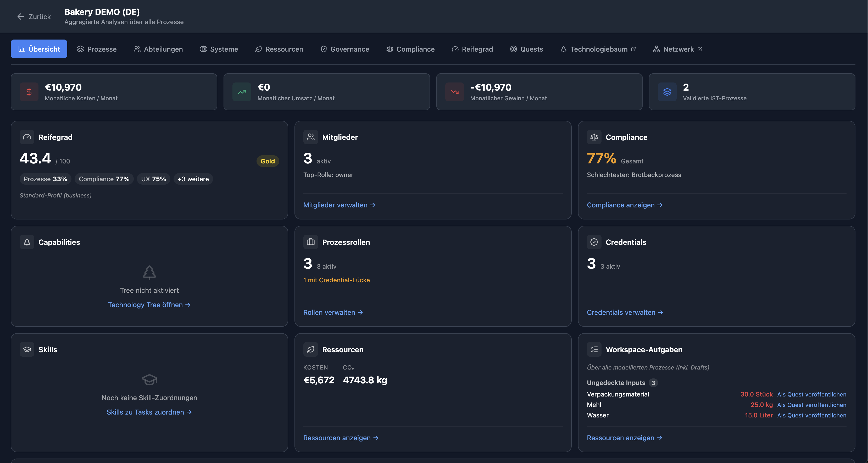This screenshot has height=463, width=868.
Task: Open the Abteilungen tab
Action: (x=158, y=49)
